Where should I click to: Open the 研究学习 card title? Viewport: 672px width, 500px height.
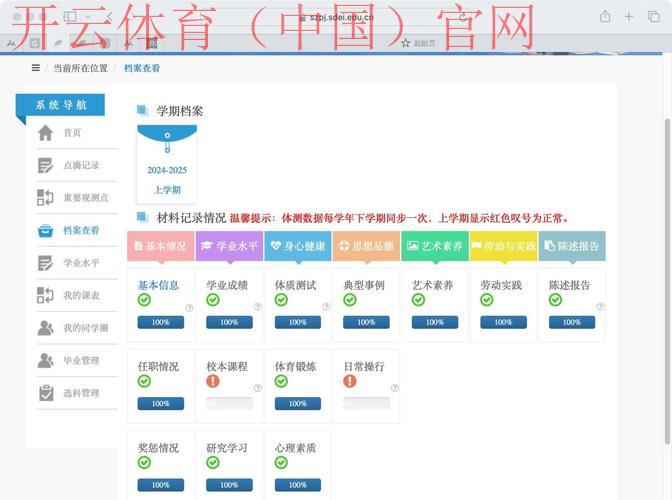pos(227,448)
